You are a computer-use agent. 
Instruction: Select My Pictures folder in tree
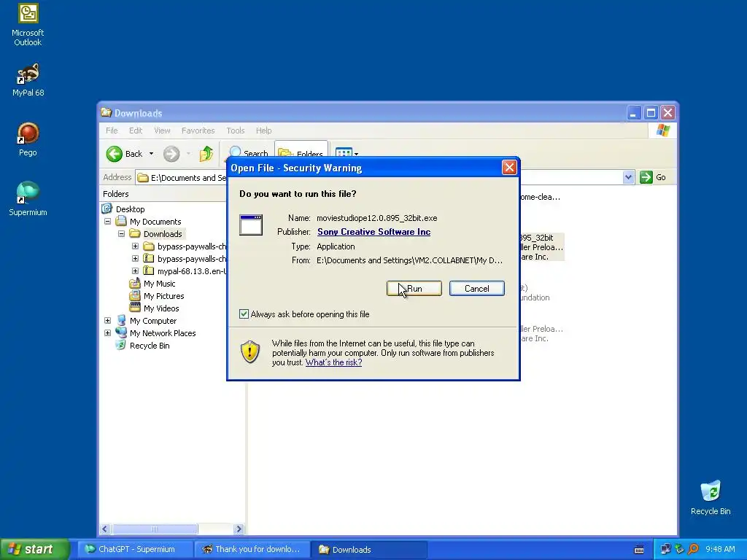(x=163, y=296)
